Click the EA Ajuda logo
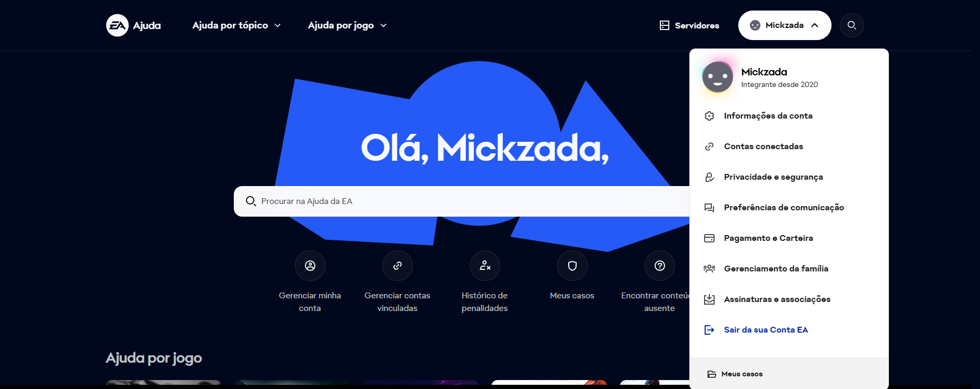980x389 pixels. point(133,25)
